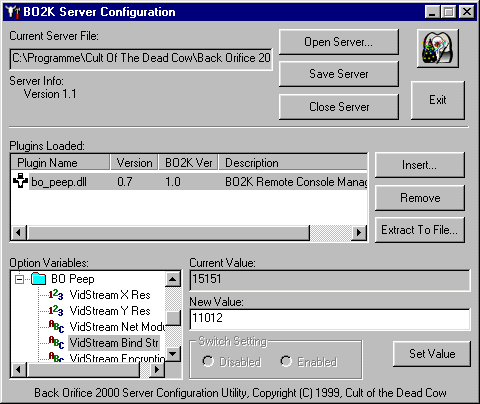
Task: Close the BO2K Server Configuration window
Action: tap(466, 12)
